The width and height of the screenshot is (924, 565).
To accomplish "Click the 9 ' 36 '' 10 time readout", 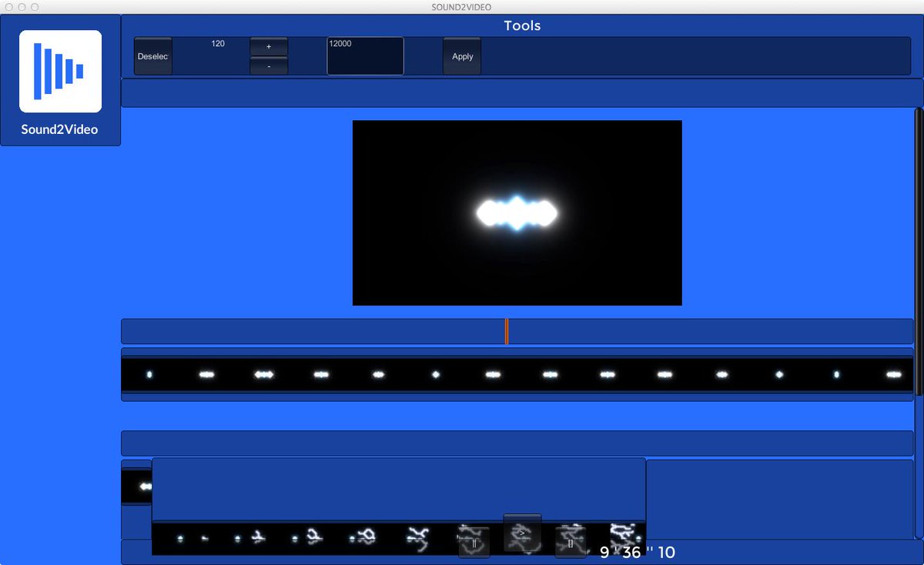I will coord(638,553).
